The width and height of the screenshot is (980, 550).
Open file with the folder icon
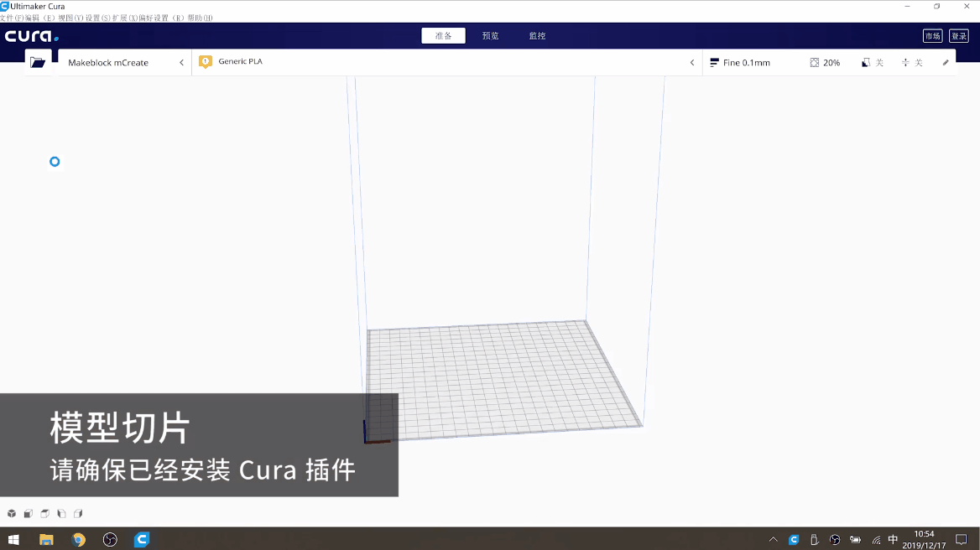point(38,62)
